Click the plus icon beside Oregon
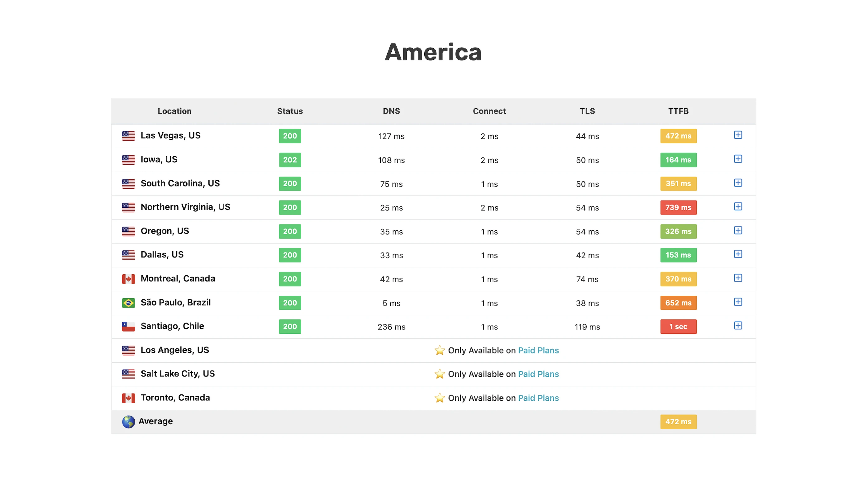The width and height of the screenshot is (868, 477). pyautogui.click(x=737, y=230)
